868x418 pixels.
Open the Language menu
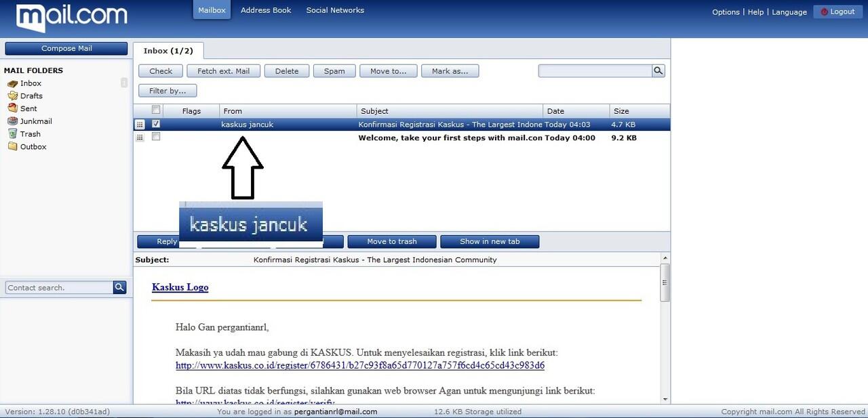click(x=789, y=12)
